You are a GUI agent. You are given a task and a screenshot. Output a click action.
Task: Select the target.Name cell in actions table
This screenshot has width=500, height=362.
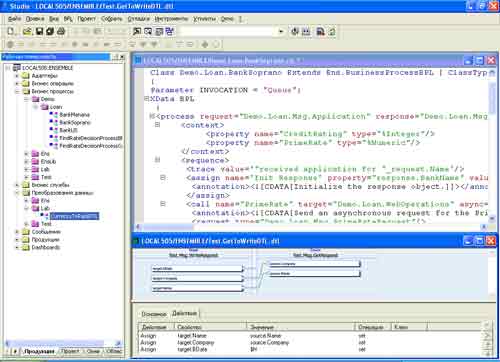click(x=192, y=336)
